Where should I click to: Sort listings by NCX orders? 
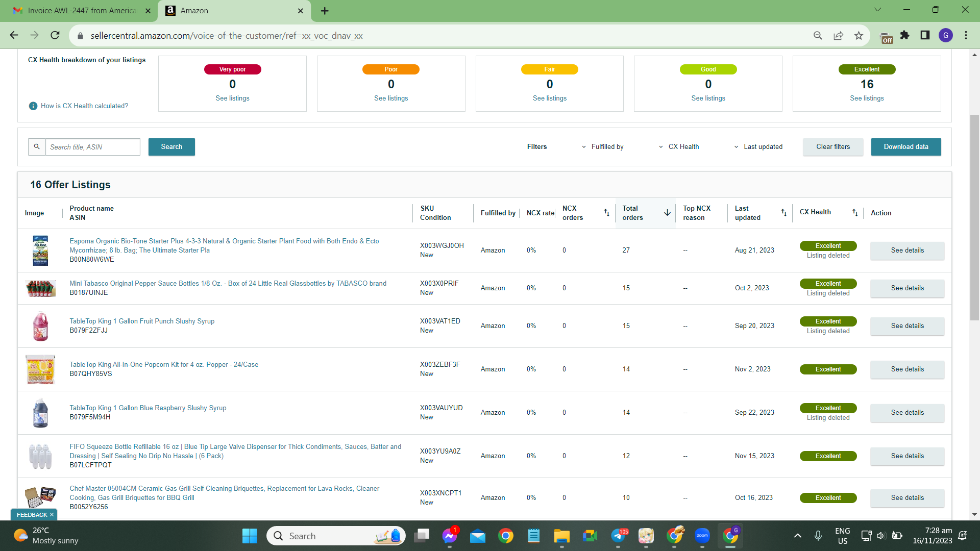click(607, 213)
